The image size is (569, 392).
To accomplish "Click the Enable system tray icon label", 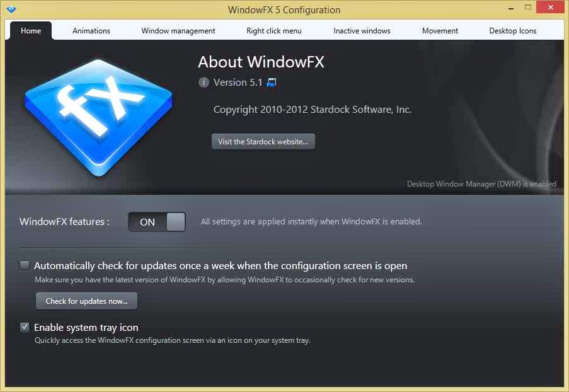I will [x=86, y=327].
